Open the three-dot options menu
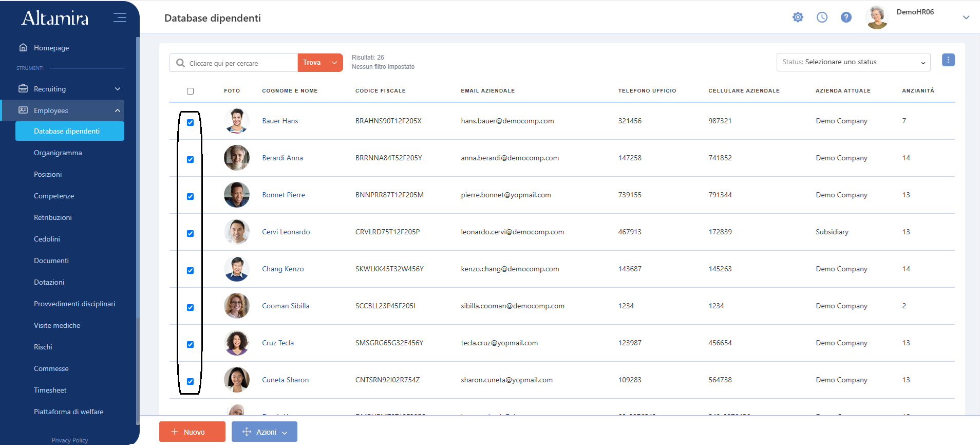 coord(948,60)
